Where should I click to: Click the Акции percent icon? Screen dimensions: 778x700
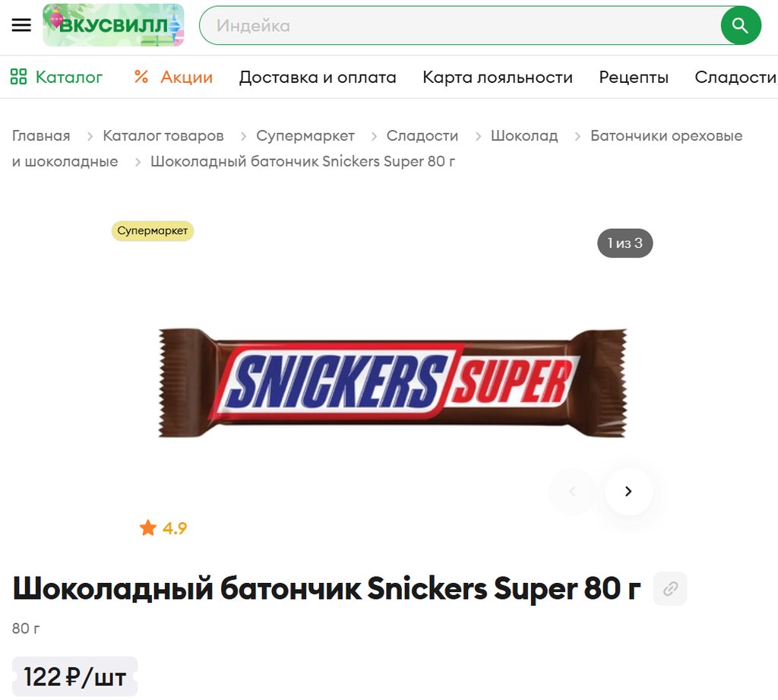coord(141,77)
